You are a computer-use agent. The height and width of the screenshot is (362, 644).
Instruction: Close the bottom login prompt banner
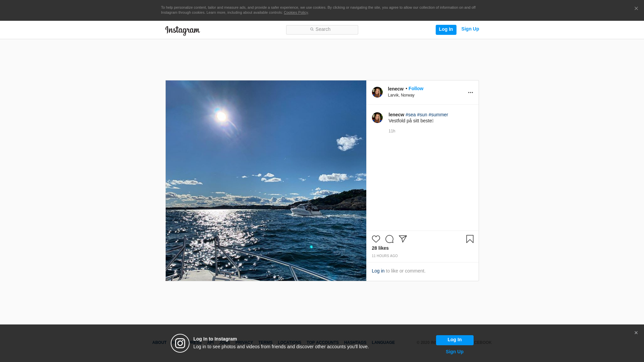(636, 333)
